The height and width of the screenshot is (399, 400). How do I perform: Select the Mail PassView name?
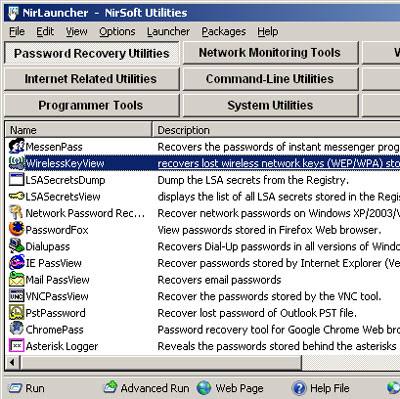click(58, 280)
